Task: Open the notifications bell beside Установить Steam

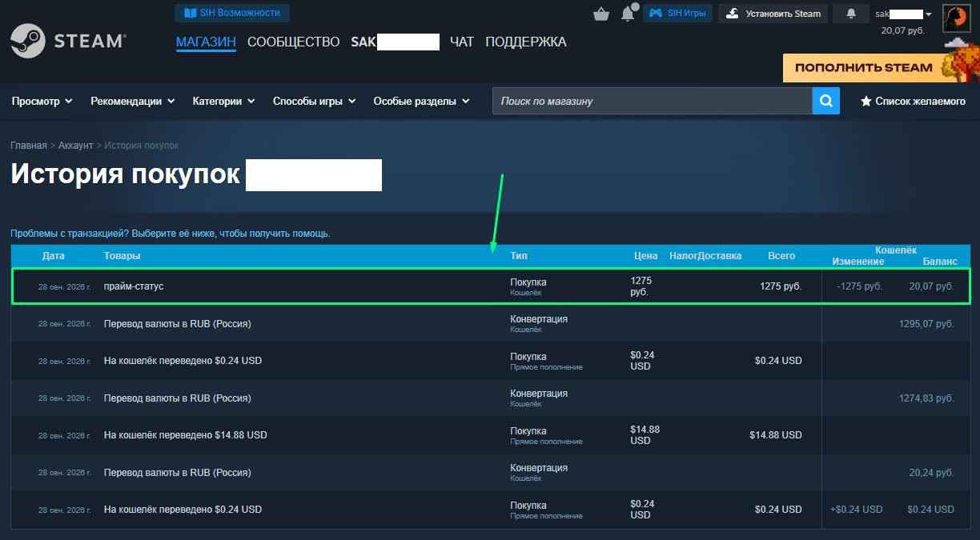Action: point(851,14)
